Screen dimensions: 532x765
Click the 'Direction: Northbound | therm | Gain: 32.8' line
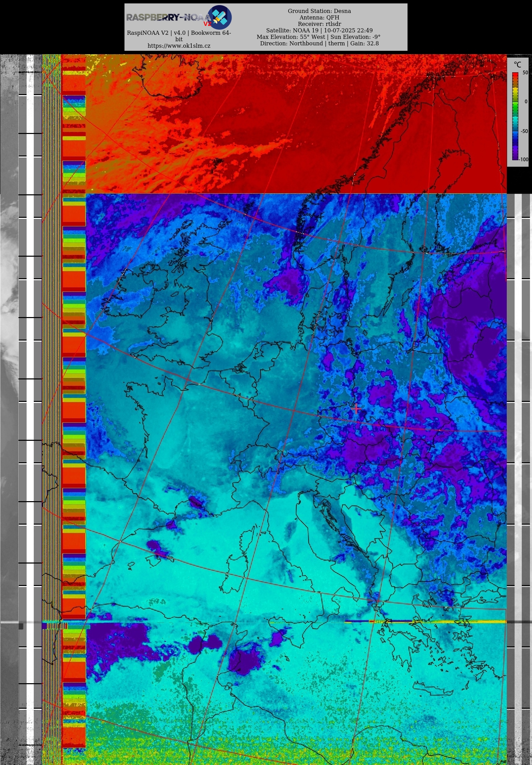click(x=319, y=43)
